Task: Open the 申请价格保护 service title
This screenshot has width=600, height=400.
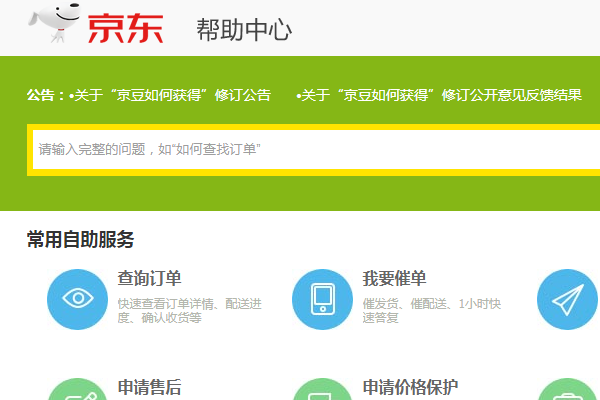Action: point(410,387)
